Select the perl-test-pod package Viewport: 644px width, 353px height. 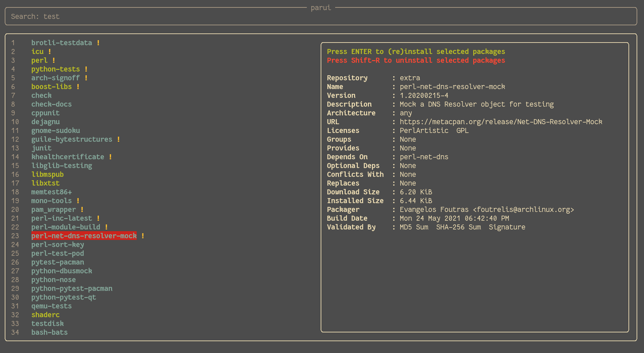pos(58,253)
